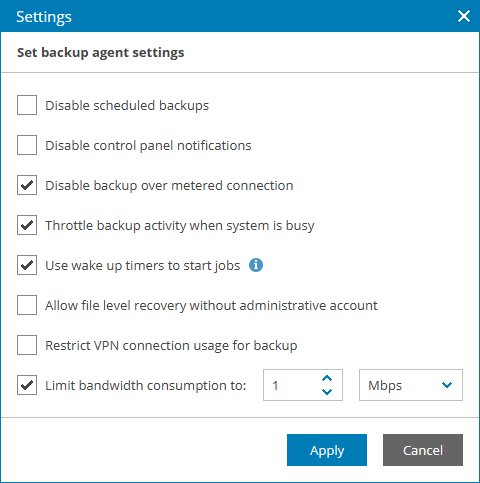Increase the bandwidth value with the up arrow
This screenshot has width=480, height=483.
point(327,378)
